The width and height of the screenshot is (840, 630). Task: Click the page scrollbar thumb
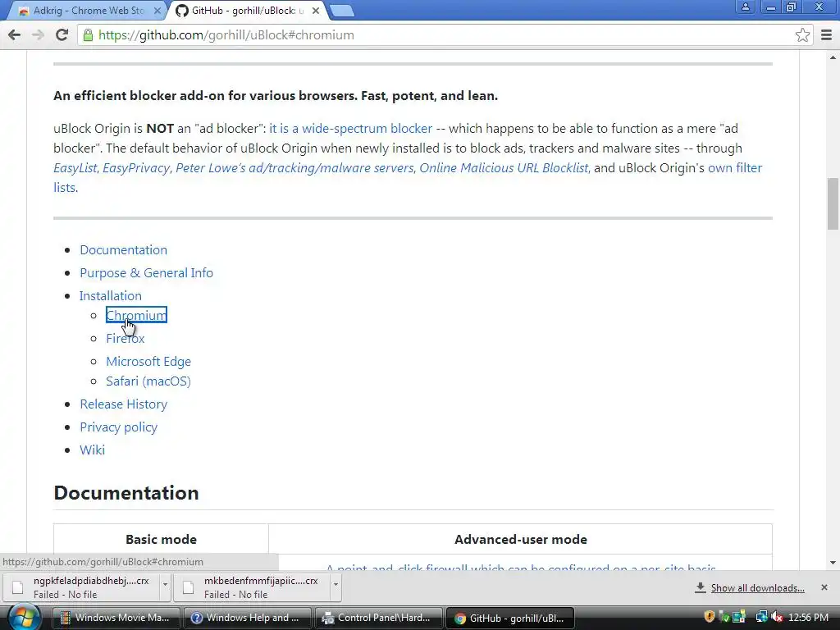[833, 203]
